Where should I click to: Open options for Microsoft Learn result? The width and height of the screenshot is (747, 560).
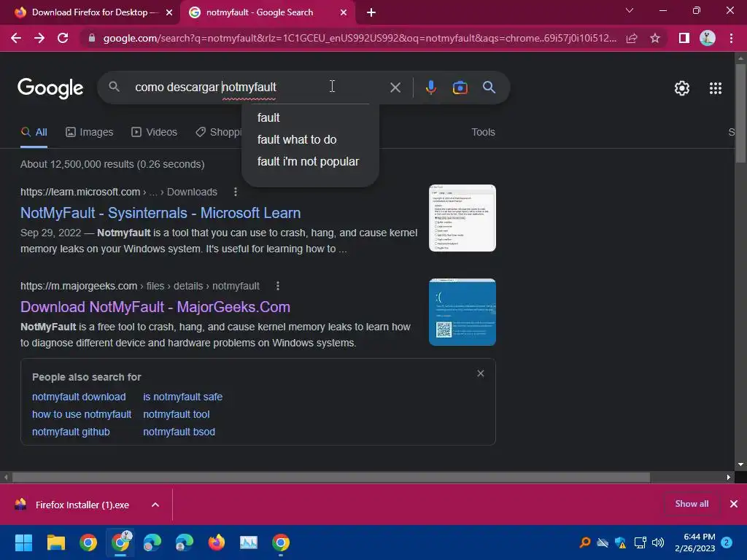click(236, 192)
